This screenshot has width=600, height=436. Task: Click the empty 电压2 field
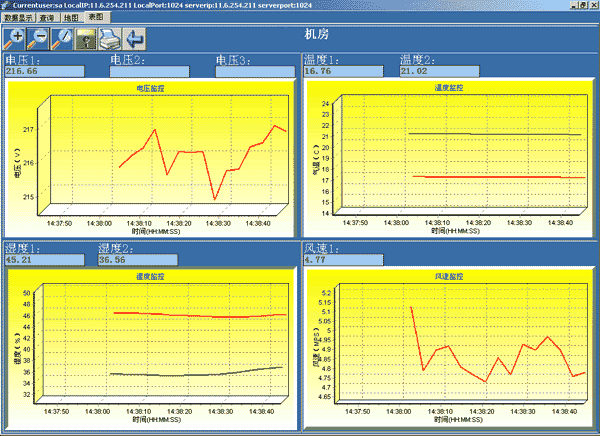tap(148, 72)
